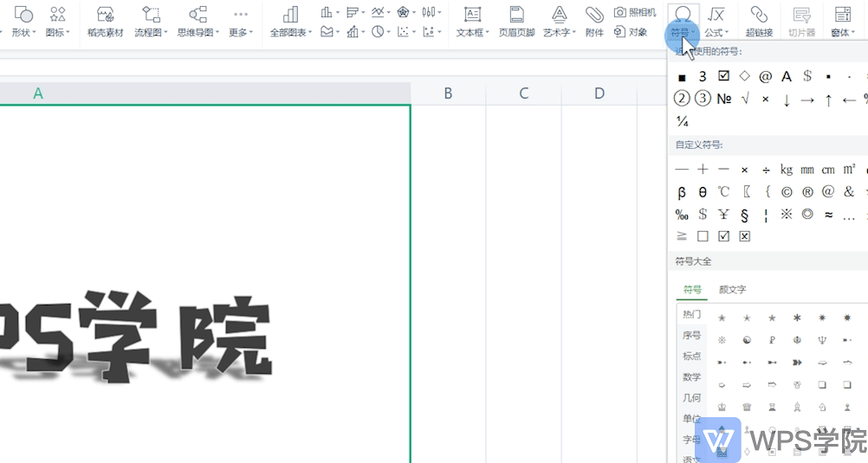Open the 形状 shapes gallery
The height and width of the screenshot is (463, 868).
click(23, 22)
